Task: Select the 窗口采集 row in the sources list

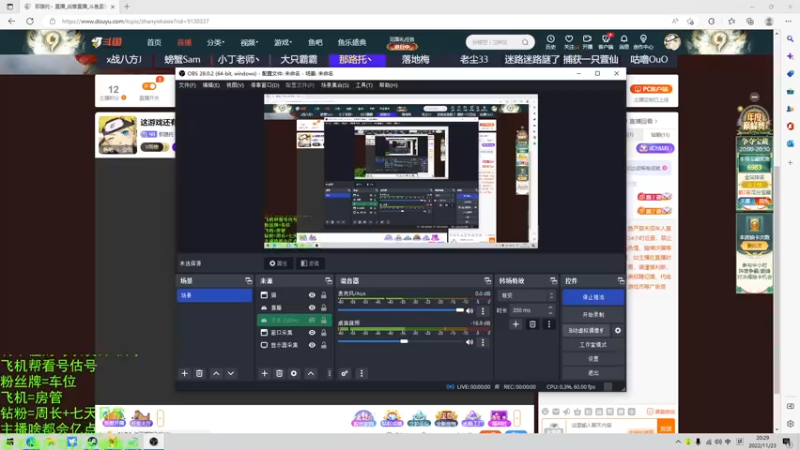Action: [294, 333]
